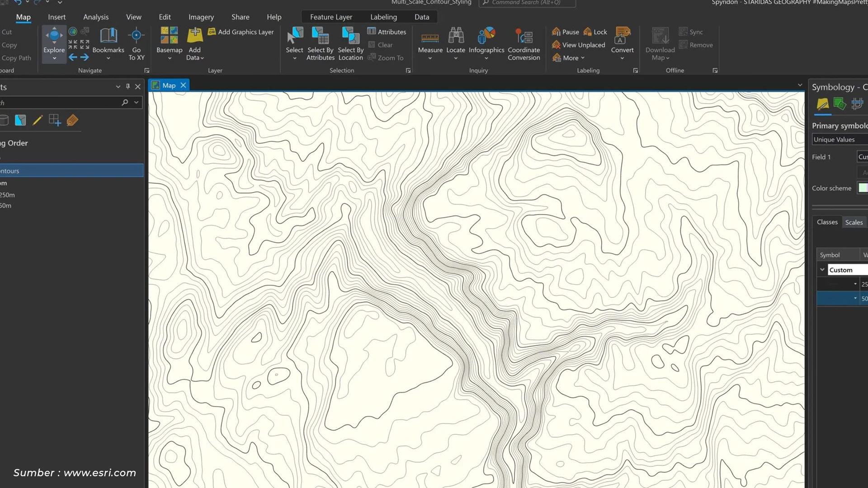868x488 pixels.
Task: Pin the Contents pane
Action: [128, 86]
